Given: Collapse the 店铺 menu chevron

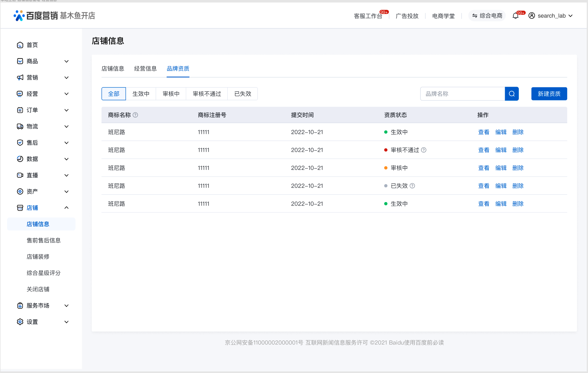Looking at the screenshot, I should click(66, 208).
